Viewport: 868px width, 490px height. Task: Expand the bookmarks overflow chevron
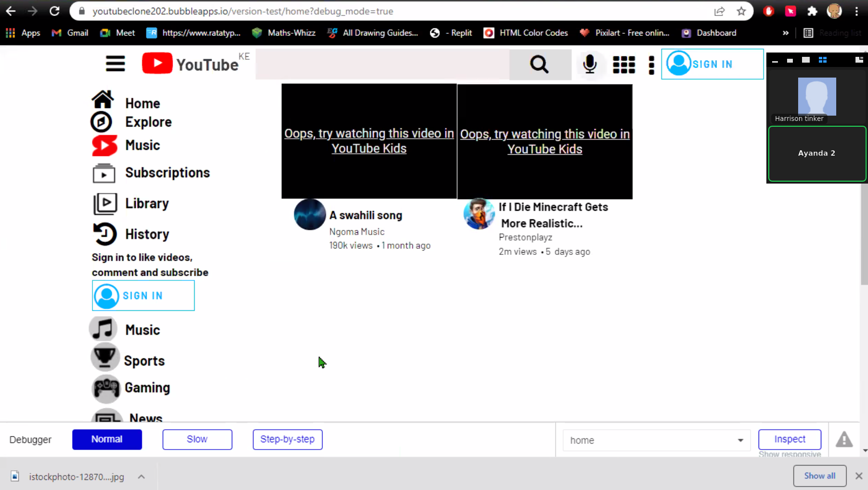(x=786, y=33)
